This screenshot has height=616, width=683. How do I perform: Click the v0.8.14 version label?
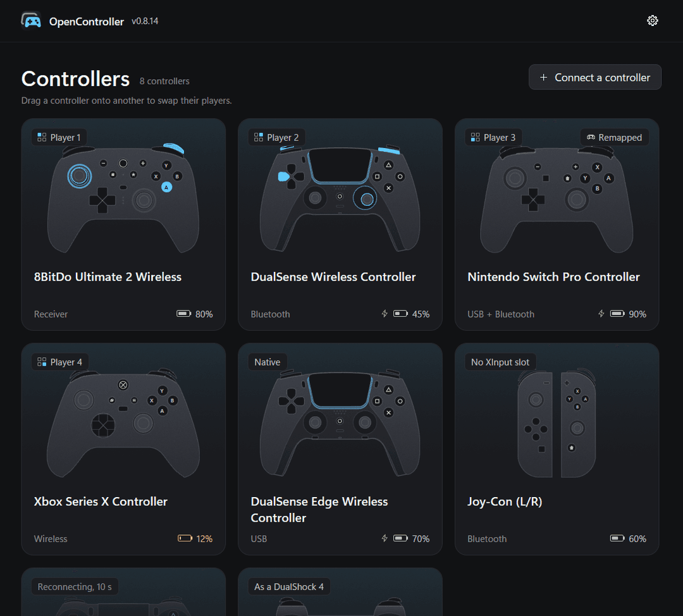pyautogui.click(x=145, y=21)
